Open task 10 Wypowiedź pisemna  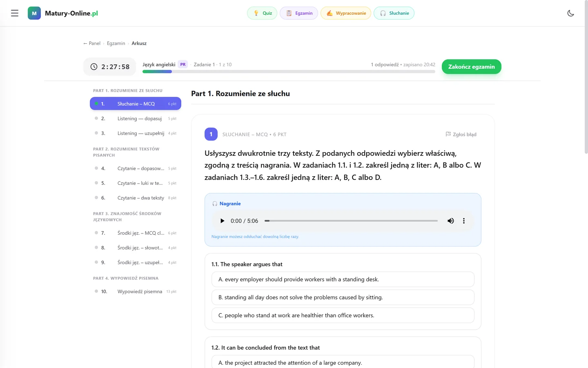[x=136, y=292]
